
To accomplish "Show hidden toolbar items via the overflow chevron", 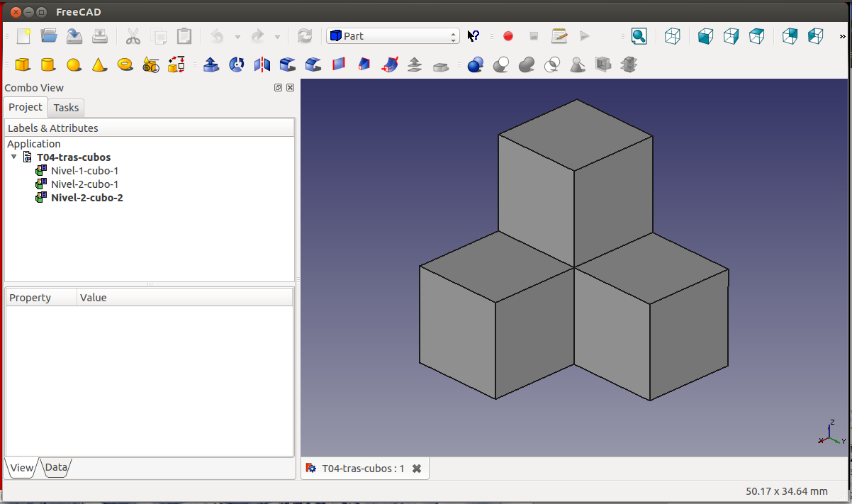I will click(842, 36).
